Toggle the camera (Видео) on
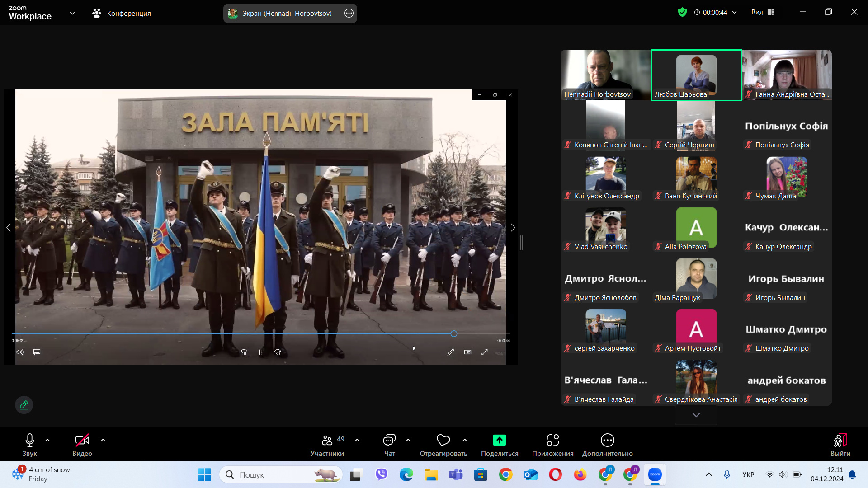This screenshot has width=868, height=488. tap(82, 440)
